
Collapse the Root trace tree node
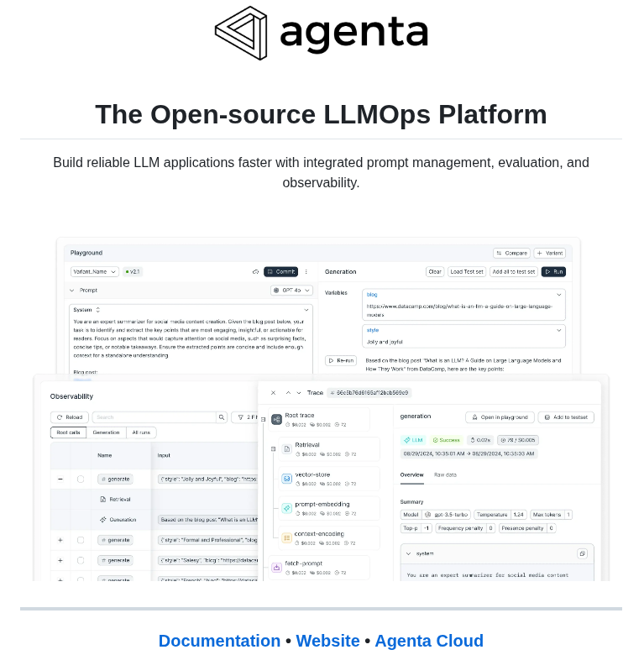click(263, 419)
